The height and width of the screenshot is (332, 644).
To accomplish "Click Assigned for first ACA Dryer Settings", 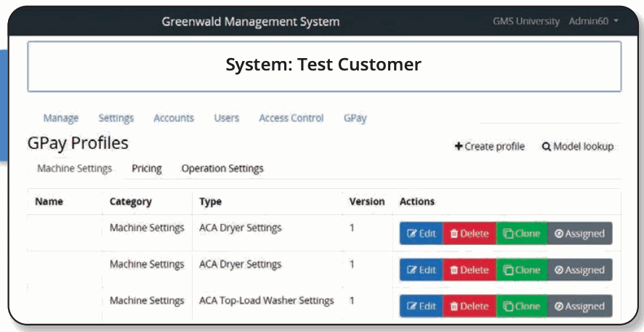I will (x=579, y=233).
